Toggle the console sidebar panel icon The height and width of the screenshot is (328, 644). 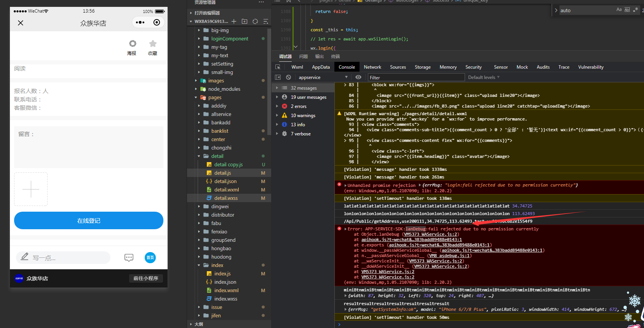pyautogui.click(x=278, y=77)
